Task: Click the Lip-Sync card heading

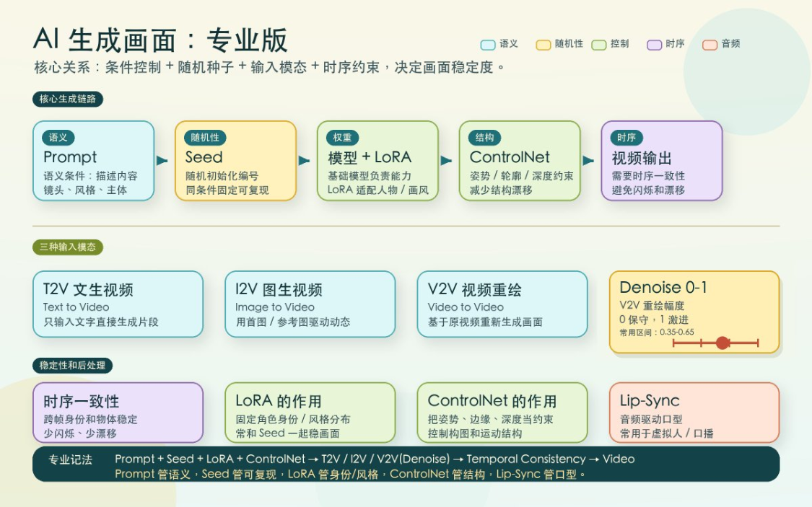Action: [x=650, y=401]
